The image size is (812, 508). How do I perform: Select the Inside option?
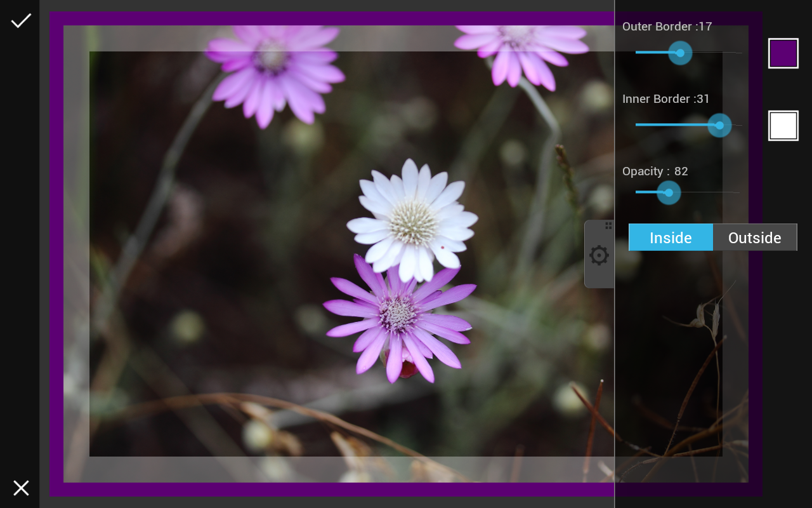point(671,237)
